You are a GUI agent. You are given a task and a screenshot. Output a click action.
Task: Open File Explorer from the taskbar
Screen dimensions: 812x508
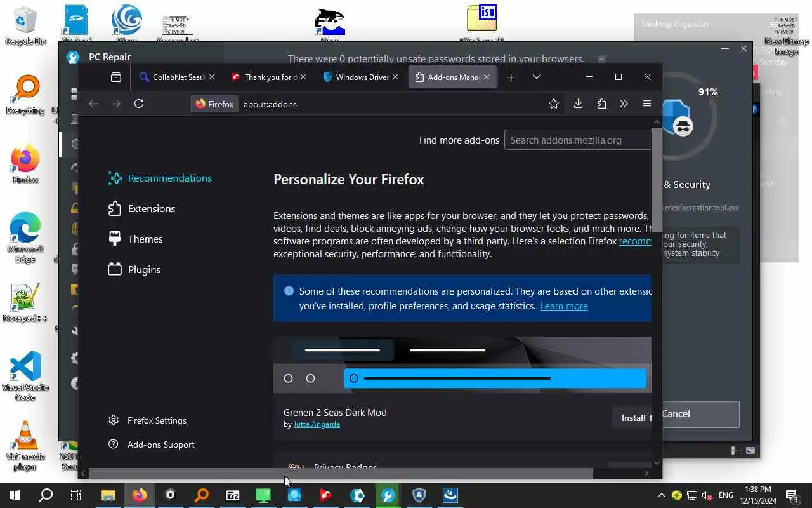click(108, 495)
